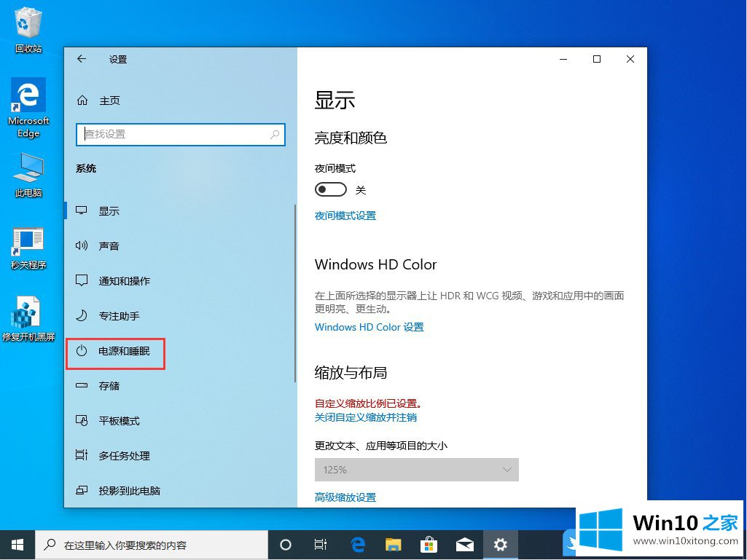Image resolution: width=747 pixels, height=560 pixels.
Task: Select the 平板模式 tablet icon
Action: tap(82, 420)
